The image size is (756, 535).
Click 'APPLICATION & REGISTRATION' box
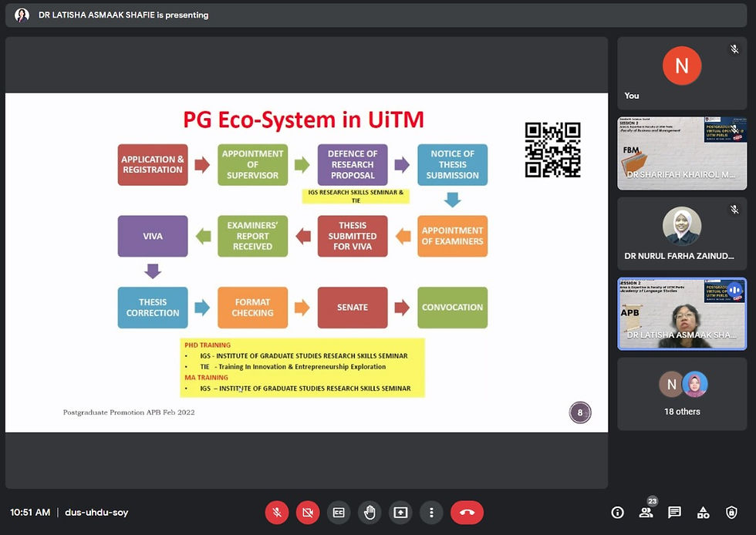(153, 164)
